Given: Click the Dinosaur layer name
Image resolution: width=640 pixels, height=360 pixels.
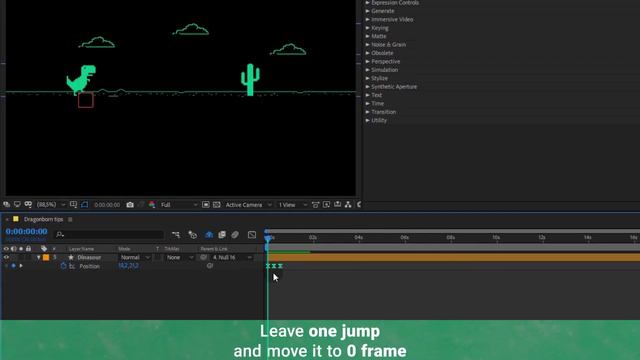Looking at the screenshot, I should click(x=89, y=258).
